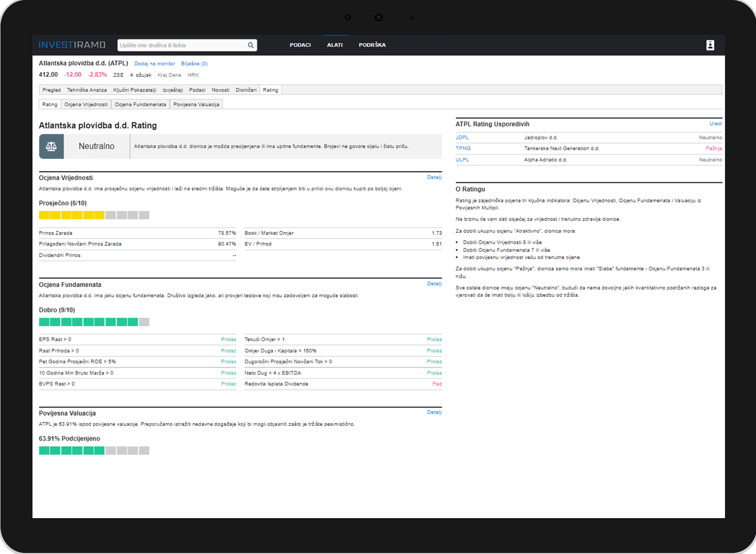Open Detalji for Ocjena Vrijednosti

coord(434,177)
